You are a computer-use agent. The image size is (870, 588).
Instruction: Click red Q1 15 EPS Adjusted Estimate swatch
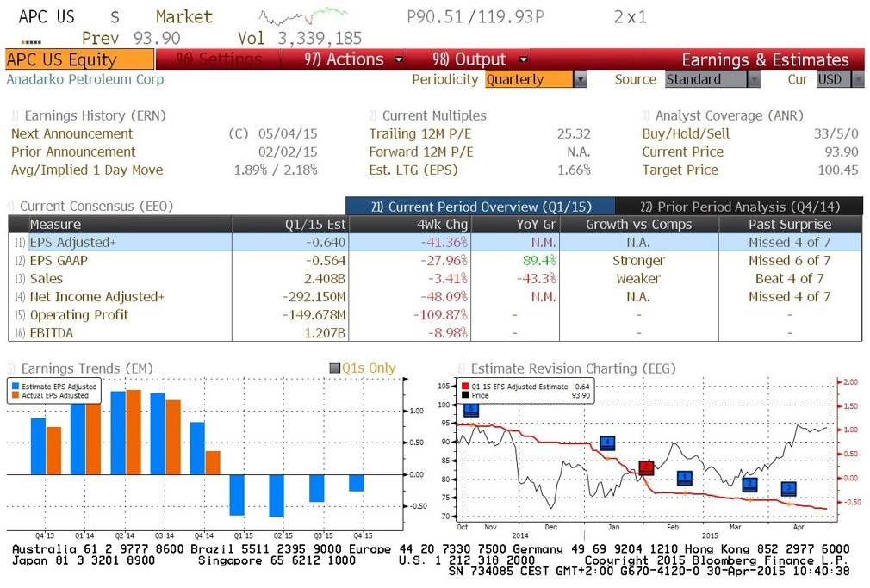point(465,386)
